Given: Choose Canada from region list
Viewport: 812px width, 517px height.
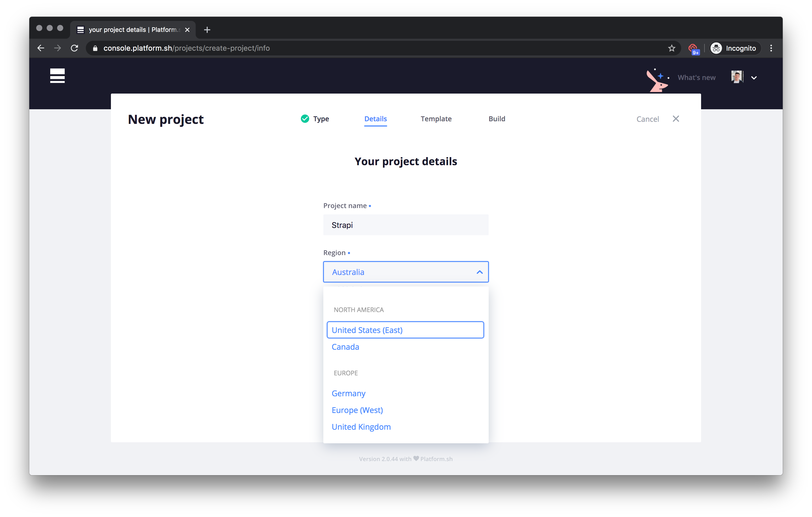Looking at the screenshot, I should (x=345, y=347).
